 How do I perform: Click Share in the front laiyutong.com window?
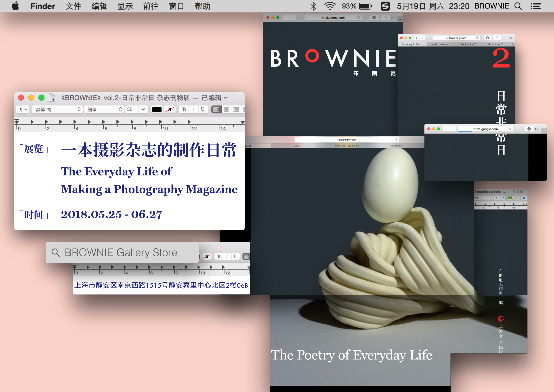tap(497, 38)
